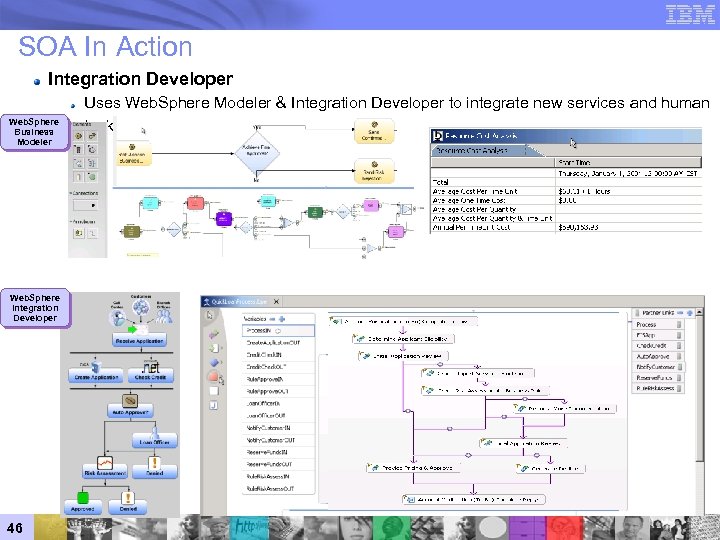This screenshot has height=540, width=720.
Task: Collapse the Annotation palette section
Action: coord(71,222)
